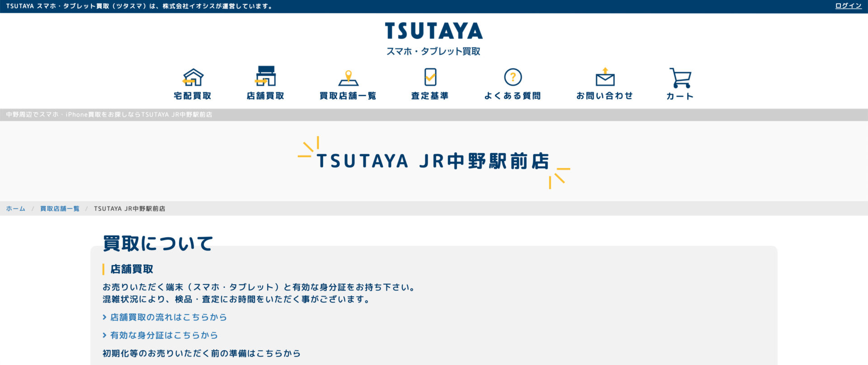
Task: Click the よくある質問 question mark icon
Action: point(513,77)
